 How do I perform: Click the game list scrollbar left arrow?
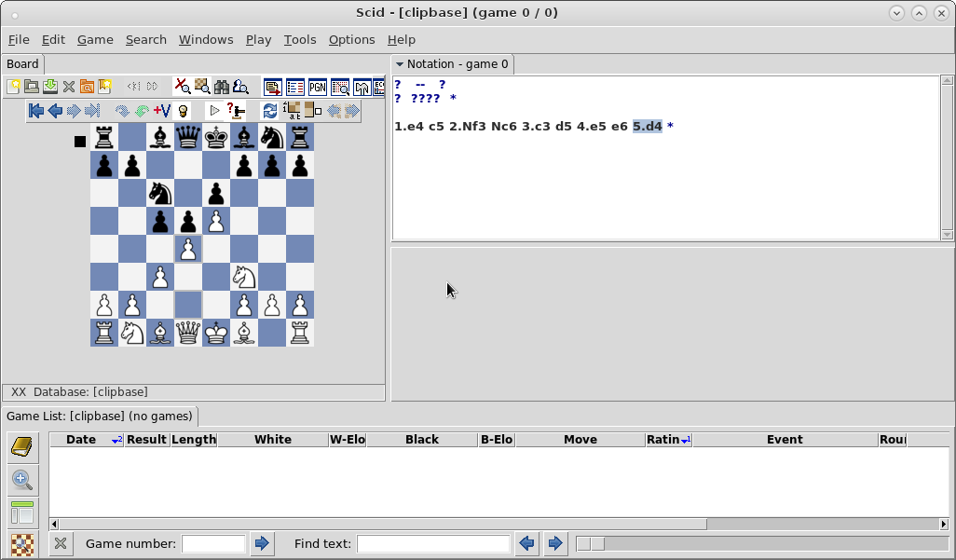click(x=54, y=524)
